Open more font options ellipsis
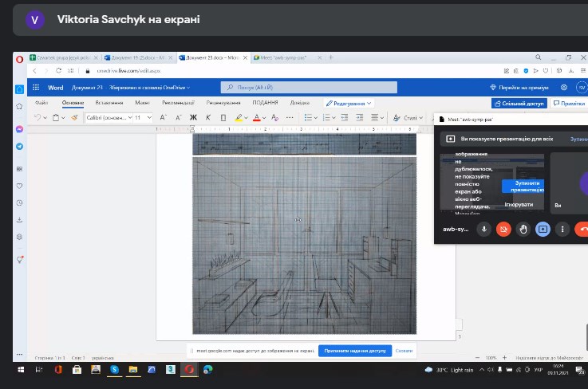 pos(290,118)
